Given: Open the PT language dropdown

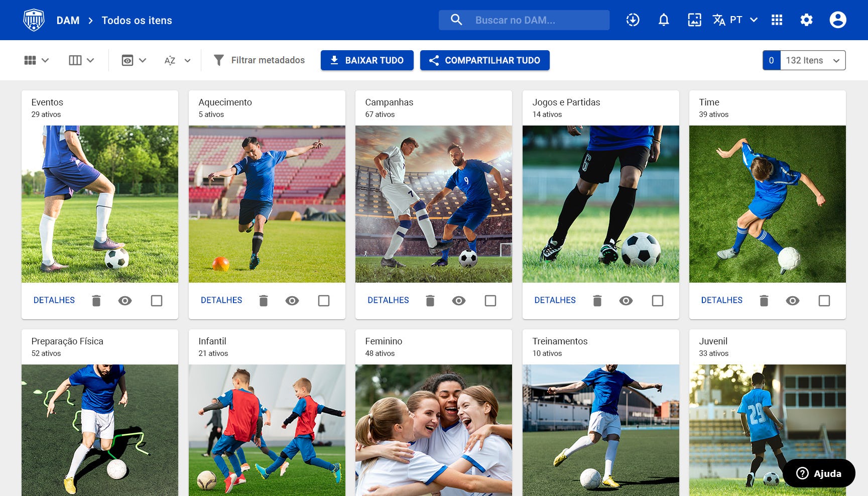Looking at the screenshot, I should point(744,20).
